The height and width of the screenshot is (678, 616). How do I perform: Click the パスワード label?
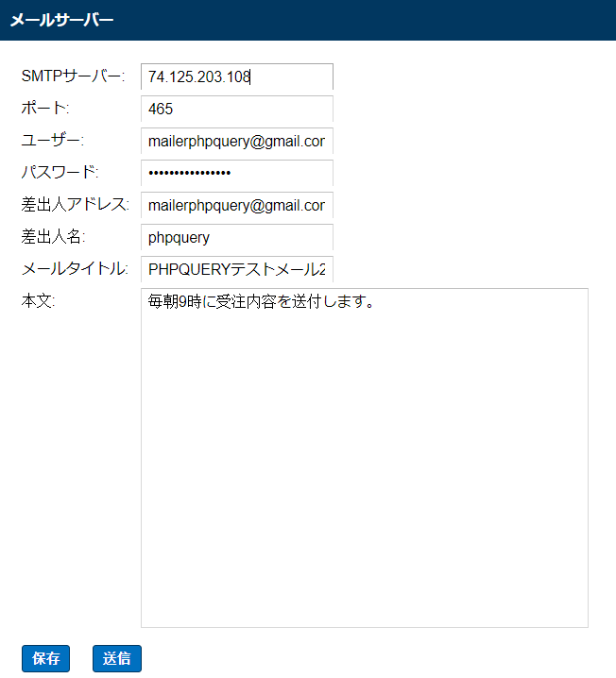pos(60,172)
